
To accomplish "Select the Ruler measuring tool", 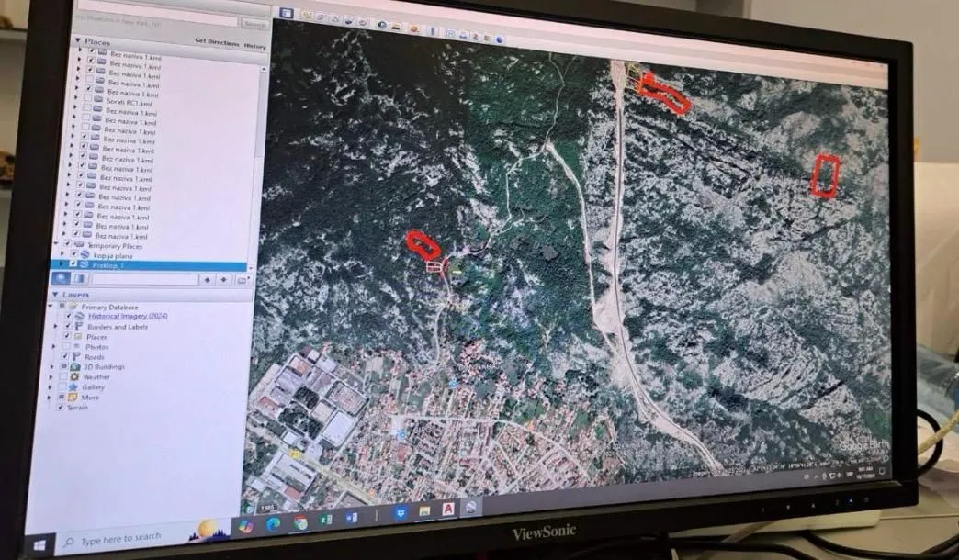I will click(x=433, y=30).
